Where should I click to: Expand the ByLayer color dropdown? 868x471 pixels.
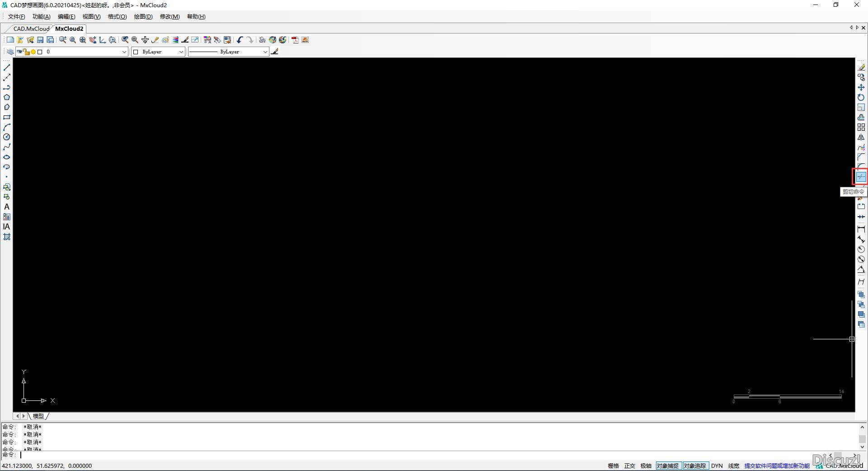(x=181, y=52)
